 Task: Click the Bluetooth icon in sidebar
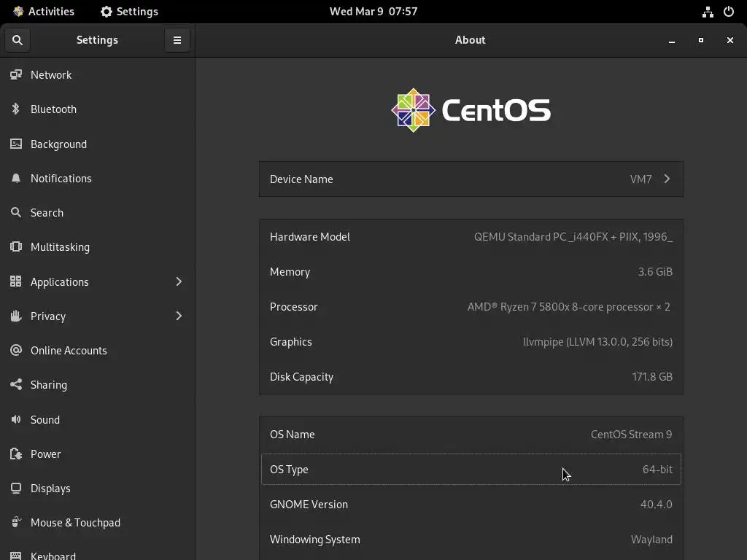coord(16,109)
